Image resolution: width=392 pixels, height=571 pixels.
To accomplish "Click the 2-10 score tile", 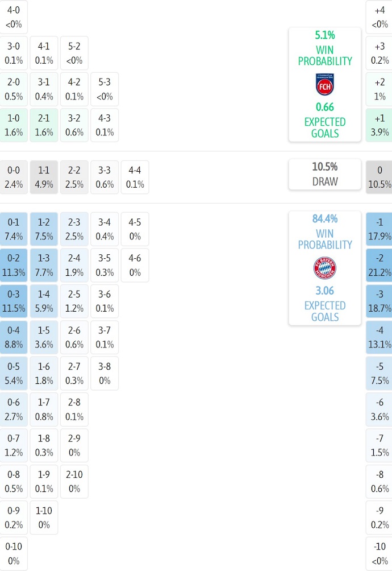I will tap(74, 481).
